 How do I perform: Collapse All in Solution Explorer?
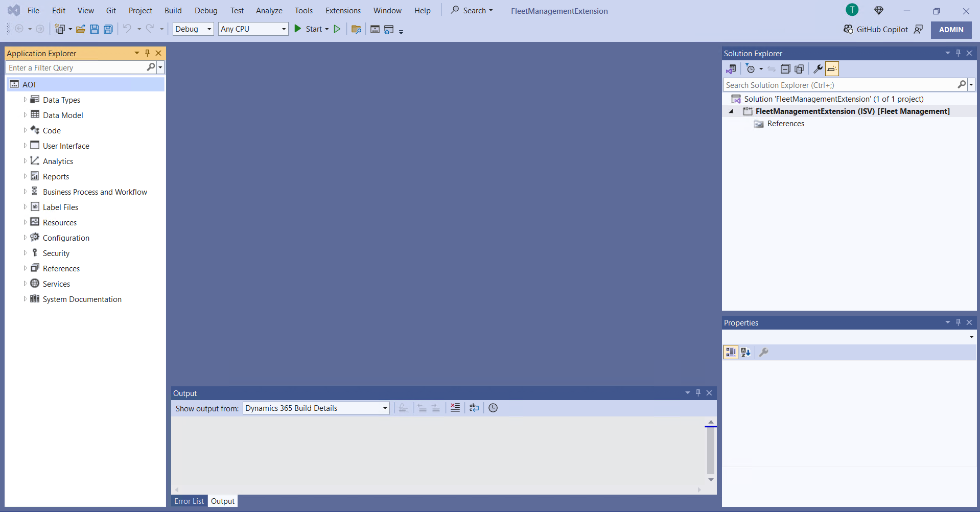[x=785, y=69]
